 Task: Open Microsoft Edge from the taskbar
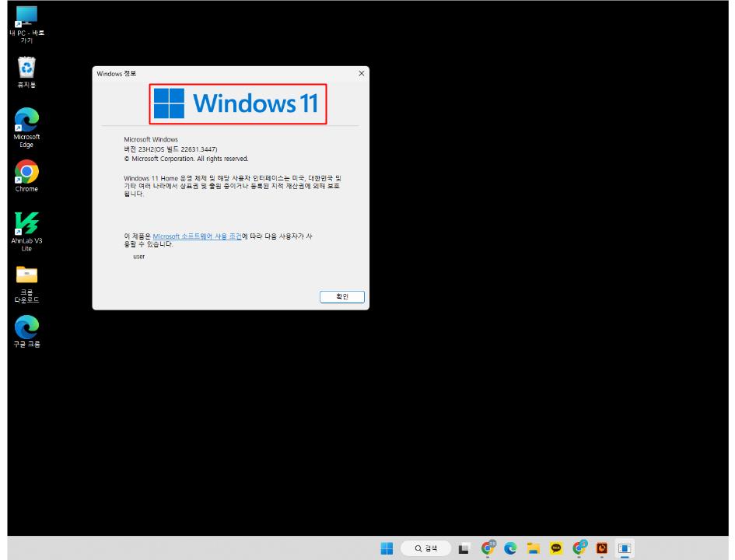[x=510, y=549]
